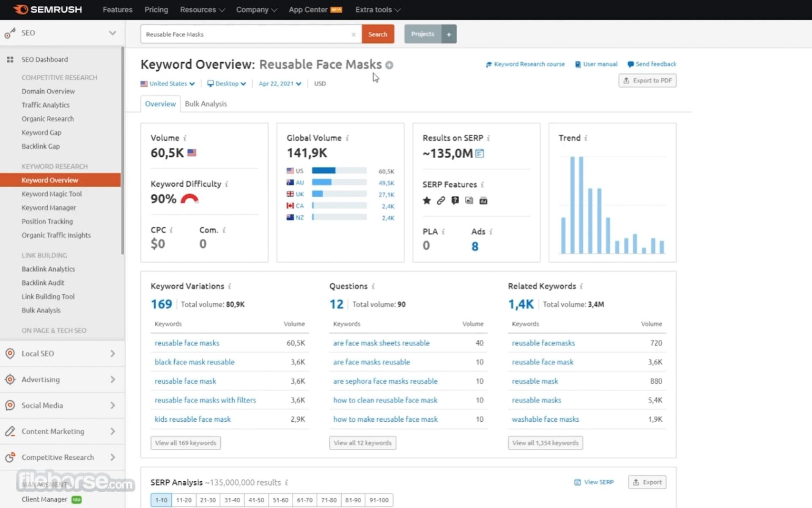Click the Advertising target icon

coord(10,379)
